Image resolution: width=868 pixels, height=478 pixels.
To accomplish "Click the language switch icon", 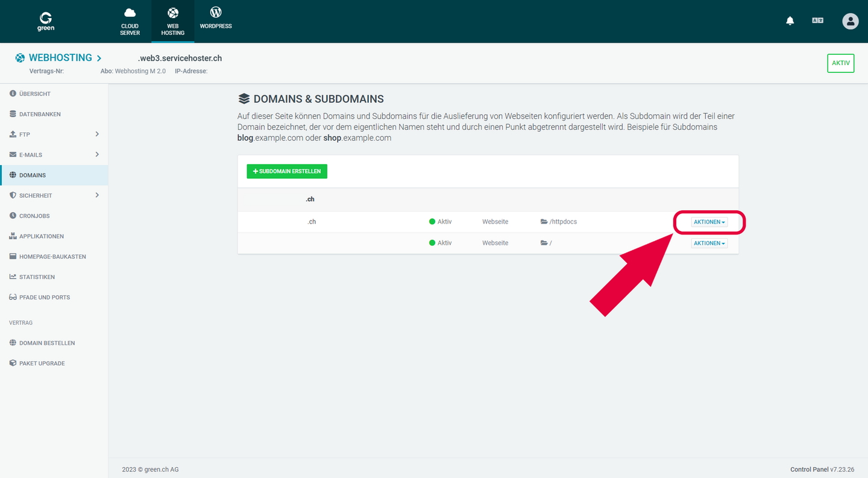I will [817, 21].
